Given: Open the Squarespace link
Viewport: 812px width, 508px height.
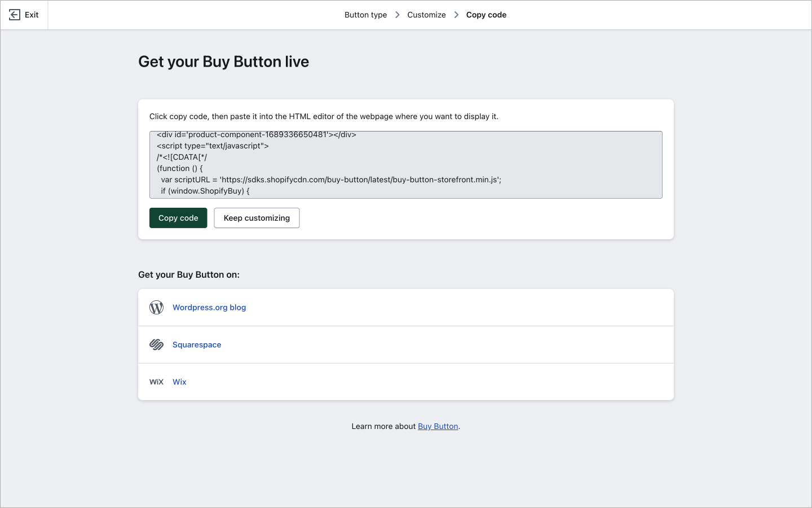Looking at the screenshot, I should [x=197, y=345].
